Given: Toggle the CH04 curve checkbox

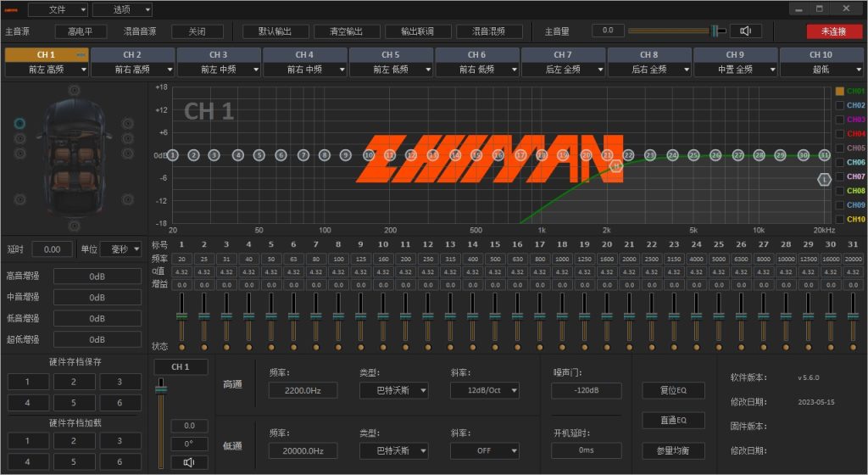Looking at the screenshot, I should [x=840, y=134].
